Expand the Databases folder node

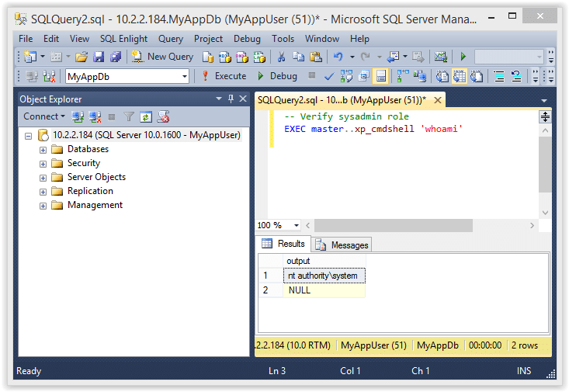coord(43,150)
